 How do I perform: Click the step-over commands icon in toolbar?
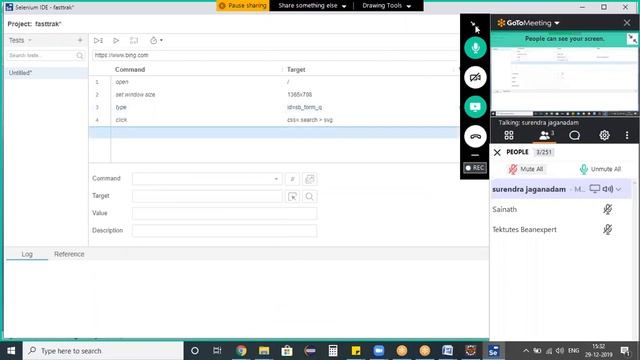(x=134, y=40)
